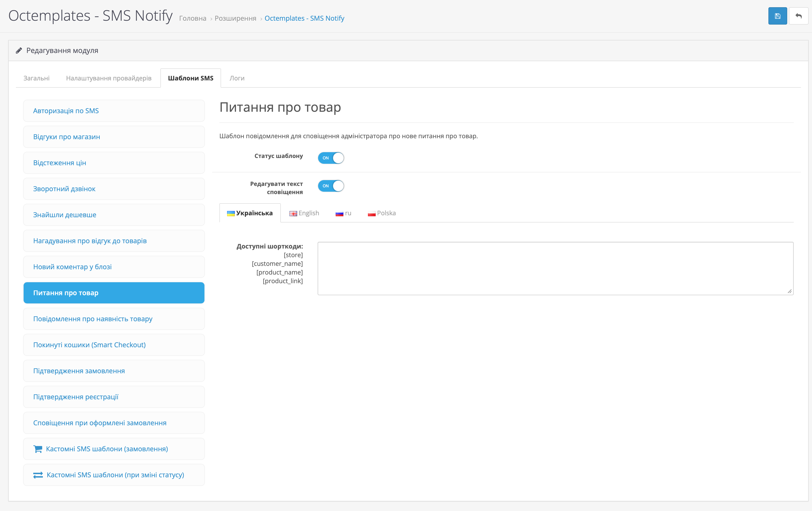Toggle the Статус шаблону switch off

(331, 158)
